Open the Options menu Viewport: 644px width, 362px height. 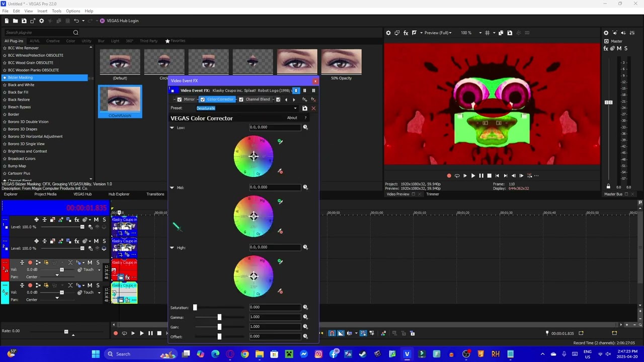[73, 11]
